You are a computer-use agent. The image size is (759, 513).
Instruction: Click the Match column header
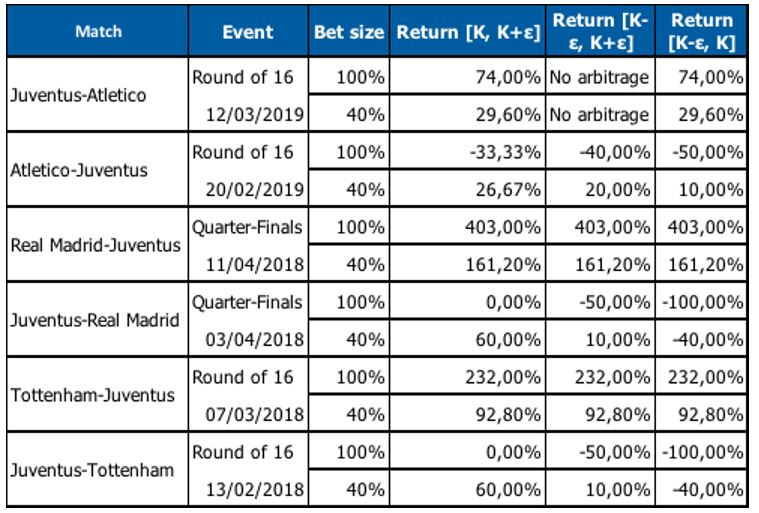pyautogui.click(x=98, y=31)
